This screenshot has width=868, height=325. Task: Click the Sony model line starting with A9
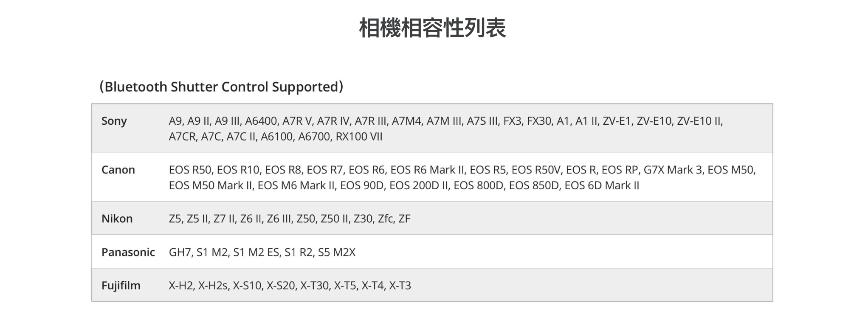(x=445, y=121)
